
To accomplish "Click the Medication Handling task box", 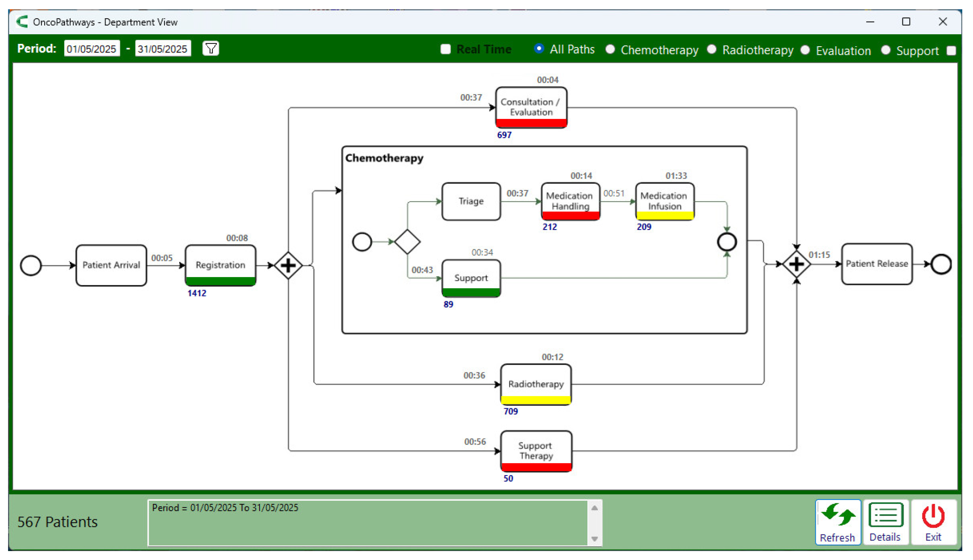I will 570,200.
